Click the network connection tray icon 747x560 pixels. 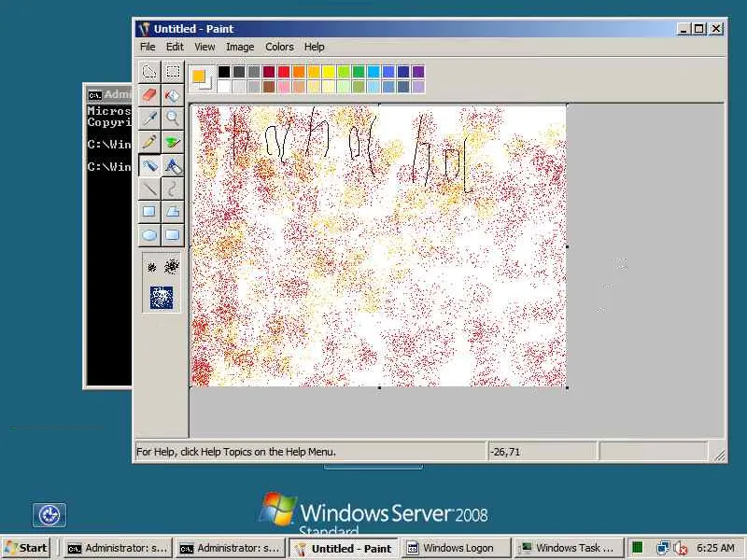[x=663, y=548]
